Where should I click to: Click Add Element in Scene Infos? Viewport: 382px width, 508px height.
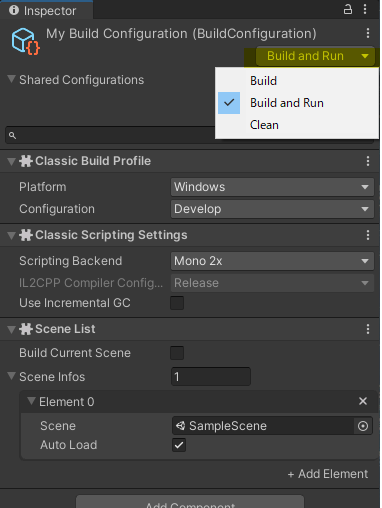328,474
